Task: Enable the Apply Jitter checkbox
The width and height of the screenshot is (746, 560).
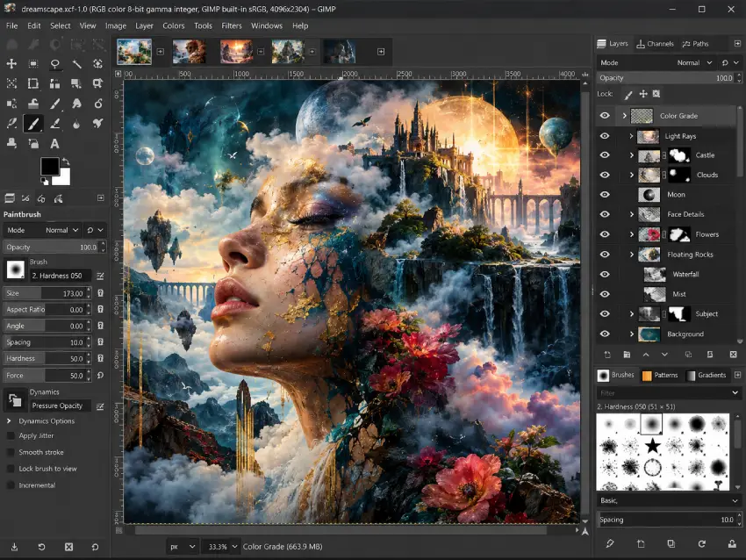Action: coord(10,436)
